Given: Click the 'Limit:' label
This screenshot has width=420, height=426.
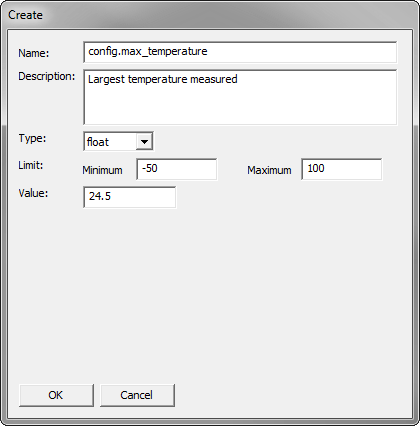Looking at the screenshot, I should coord(31,165).
